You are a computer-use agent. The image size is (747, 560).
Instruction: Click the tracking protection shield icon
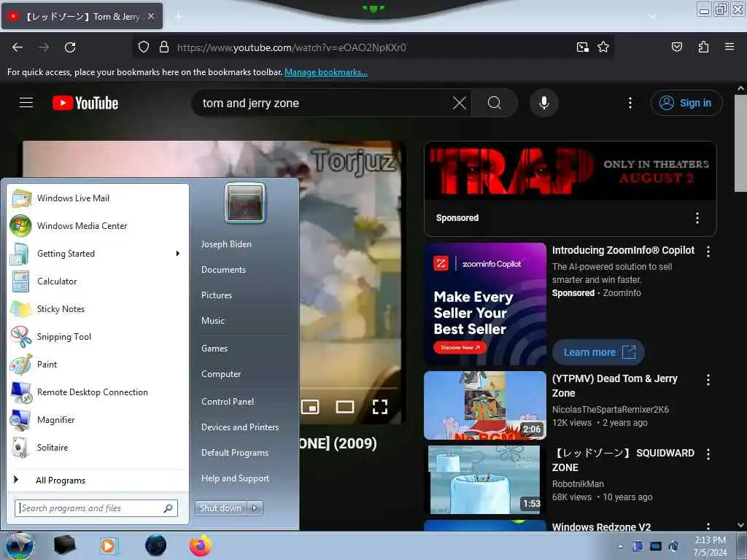click(x=144, y=47)
